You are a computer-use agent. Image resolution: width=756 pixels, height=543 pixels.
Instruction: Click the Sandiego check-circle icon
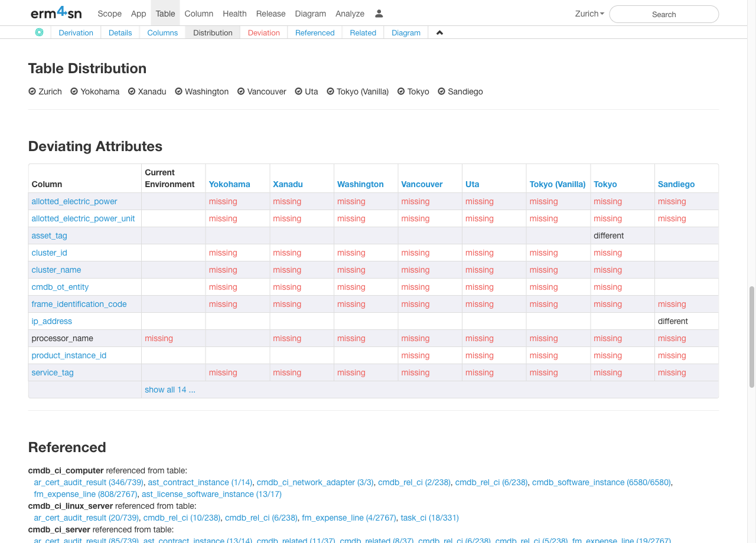tap(442, 91)
